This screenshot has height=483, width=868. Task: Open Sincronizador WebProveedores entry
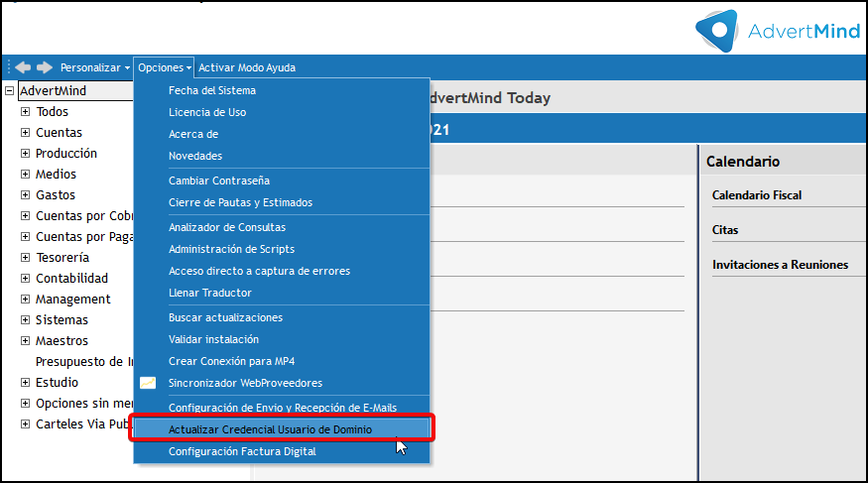(282, 383)
